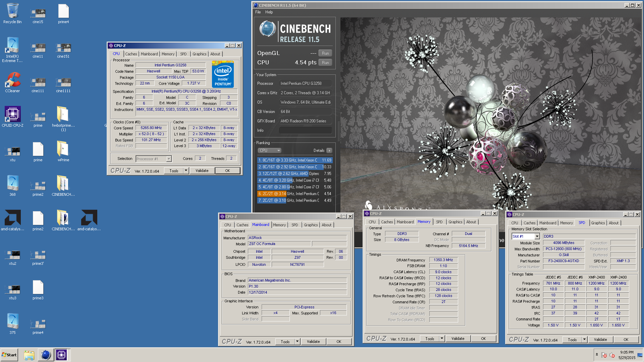Switch to CPU-Z via taskbar icon

[x=61, y=355]
